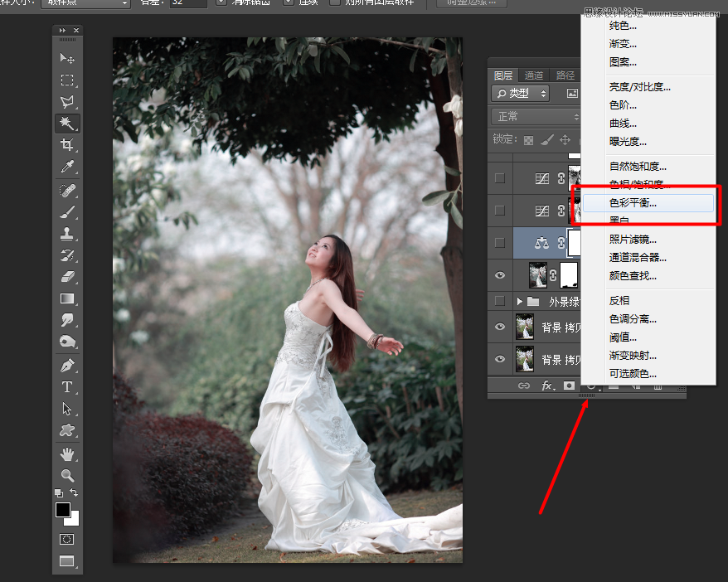Click 渐变映射 menu entry
Screen dimensions: 728x582
pyautogui.click(x=631, y=357)
